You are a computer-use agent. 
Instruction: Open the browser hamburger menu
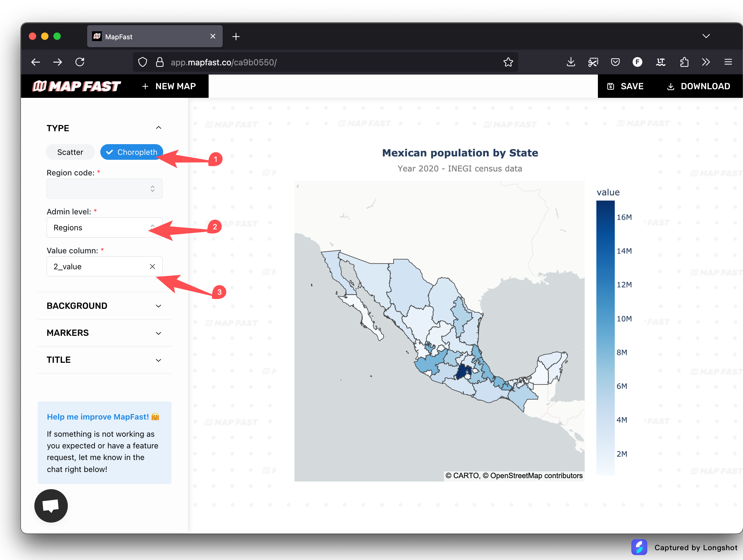click(728, 62)
